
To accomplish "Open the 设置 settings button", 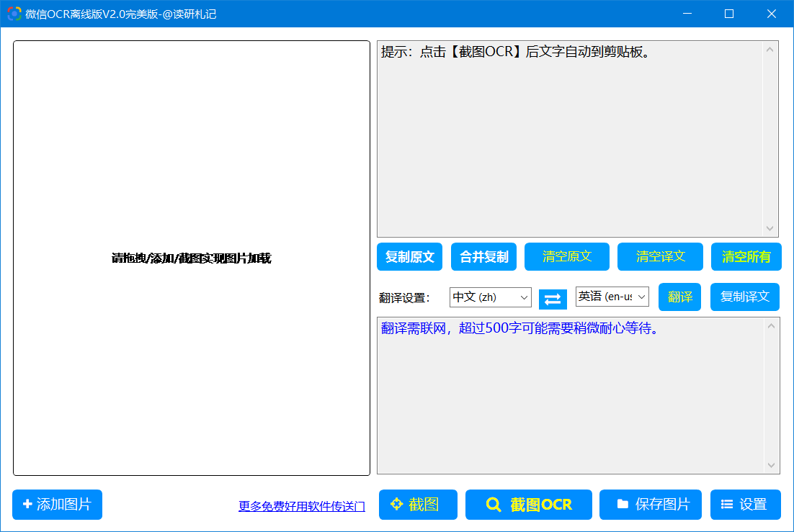I will point(746,504).
